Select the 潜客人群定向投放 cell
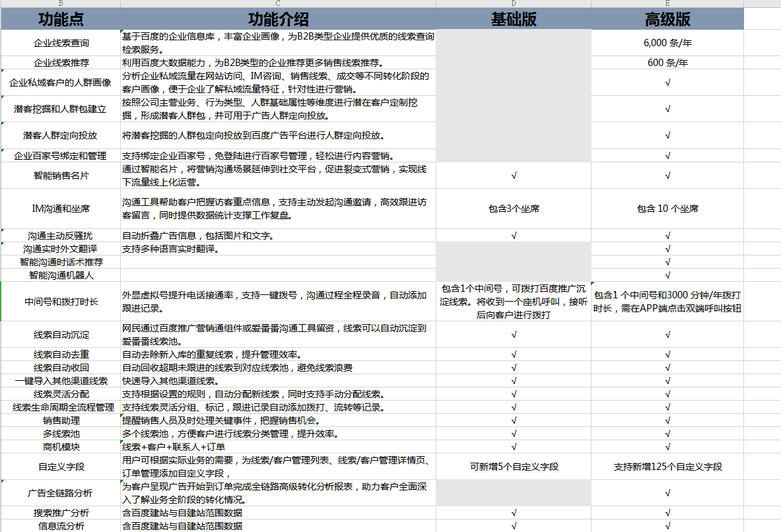The image size is (781, 532). (x=61, y=135)
